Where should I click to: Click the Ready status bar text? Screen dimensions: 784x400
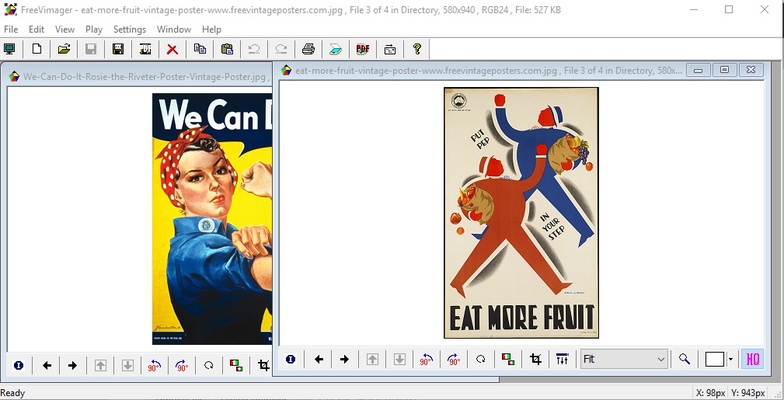[13, 393]
